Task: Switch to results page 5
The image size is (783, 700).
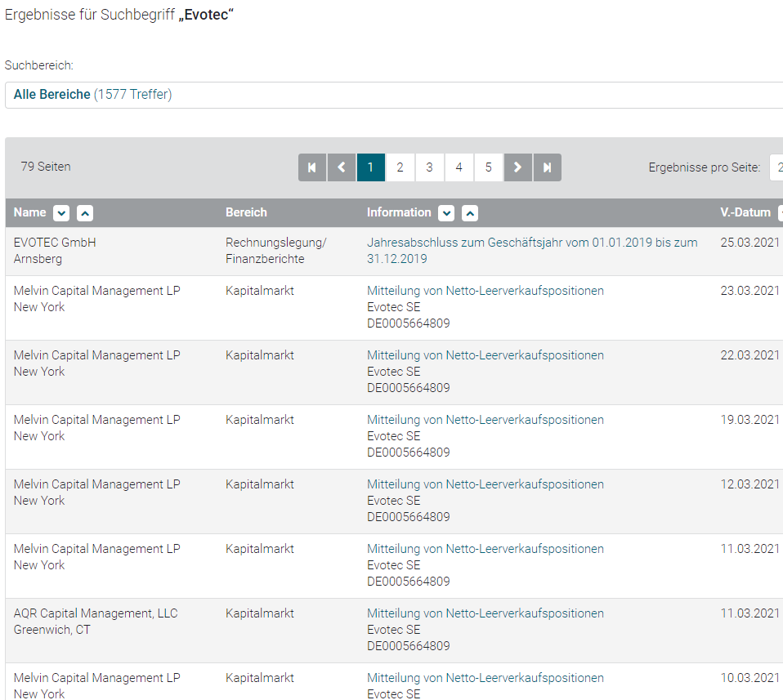Action: click(488, 167)
